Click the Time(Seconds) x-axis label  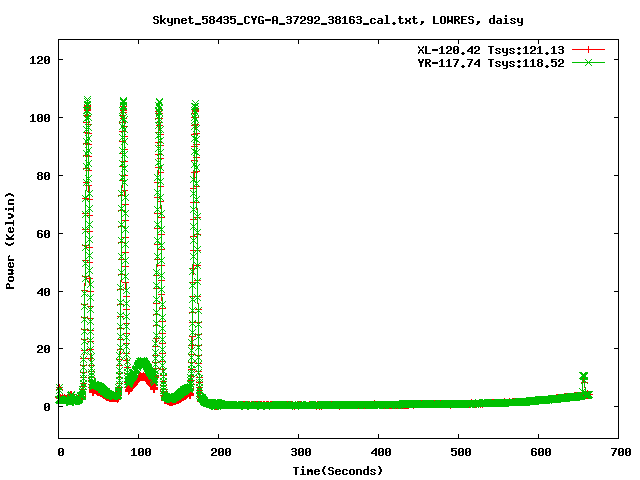[x=338, y=471]
